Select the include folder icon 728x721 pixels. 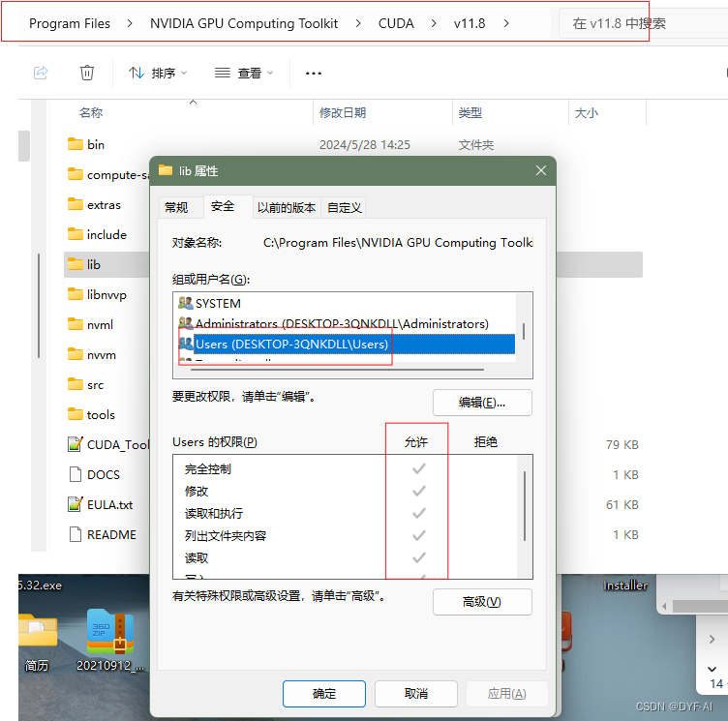tap(76, 234)
